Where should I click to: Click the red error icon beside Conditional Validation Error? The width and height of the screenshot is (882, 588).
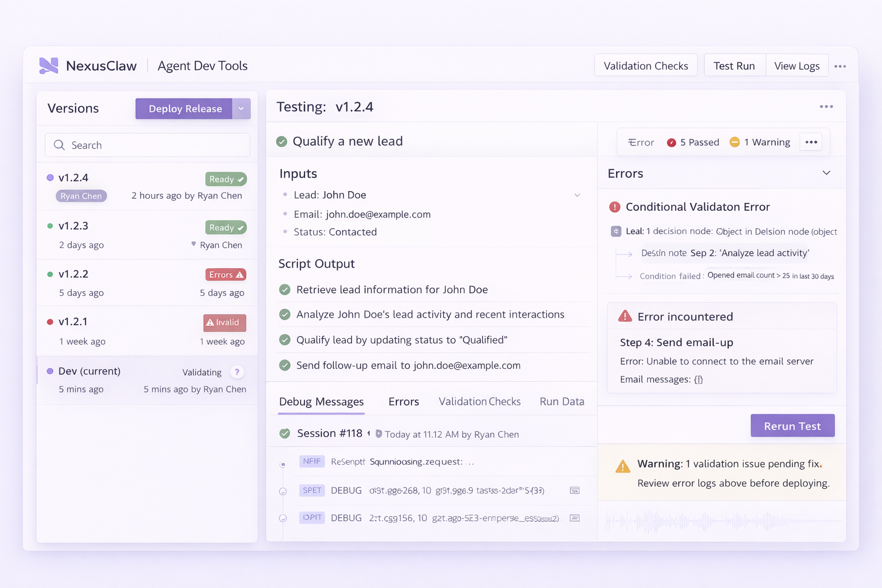point(616,207)
